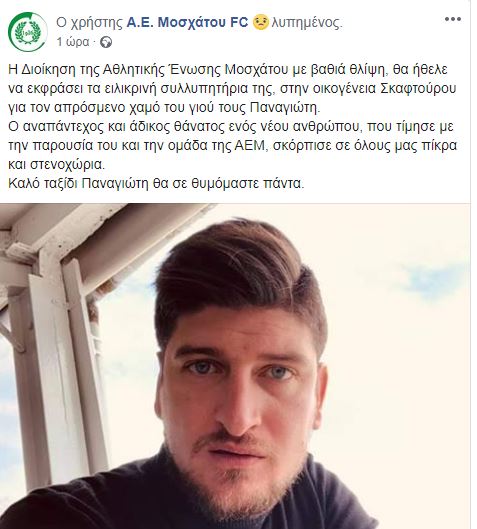Click the text line "και στενοχώρια."
477x529 pixels.
(57, 165)
